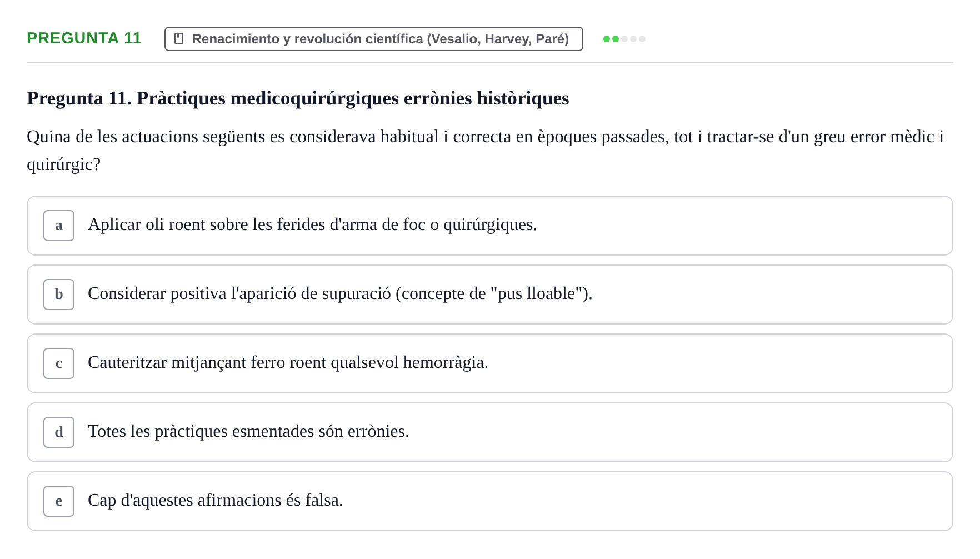Click the second green difficulty dot
980x559 pixels.
click(x=616, y=39)
